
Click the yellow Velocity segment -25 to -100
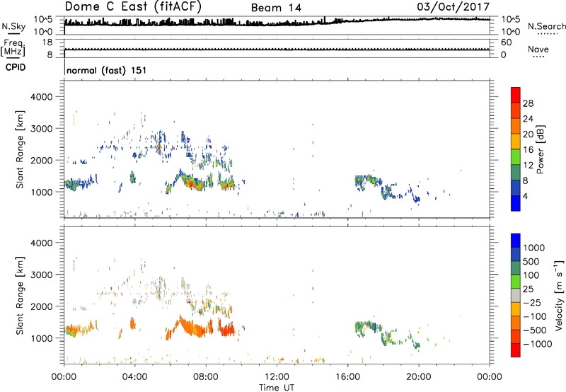click(516, 309)
